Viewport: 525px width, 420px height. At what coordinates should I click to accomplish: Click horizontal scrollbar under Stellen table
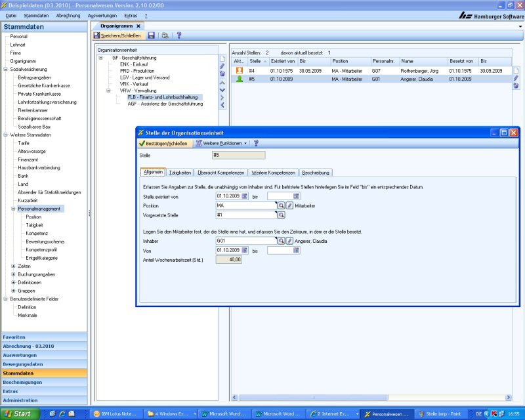[314, 397]
